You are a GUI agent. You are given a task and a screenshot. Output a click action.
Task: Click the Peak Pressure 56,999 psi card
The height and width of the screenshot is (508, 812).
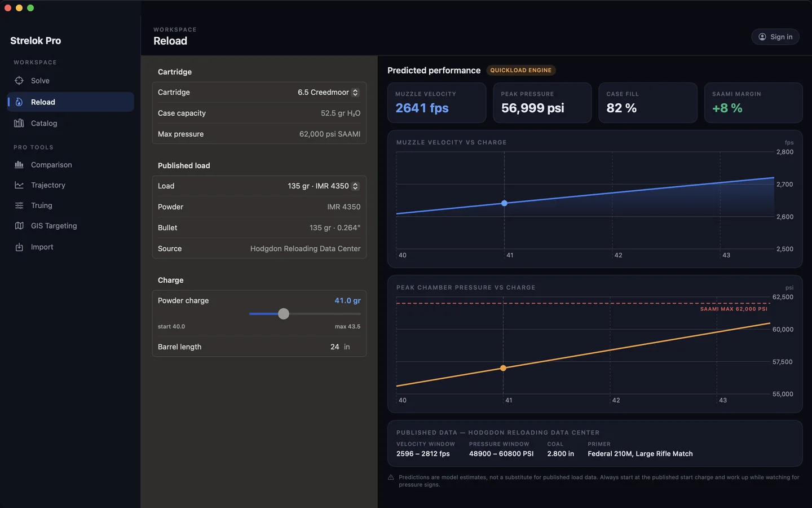point(542,103)
